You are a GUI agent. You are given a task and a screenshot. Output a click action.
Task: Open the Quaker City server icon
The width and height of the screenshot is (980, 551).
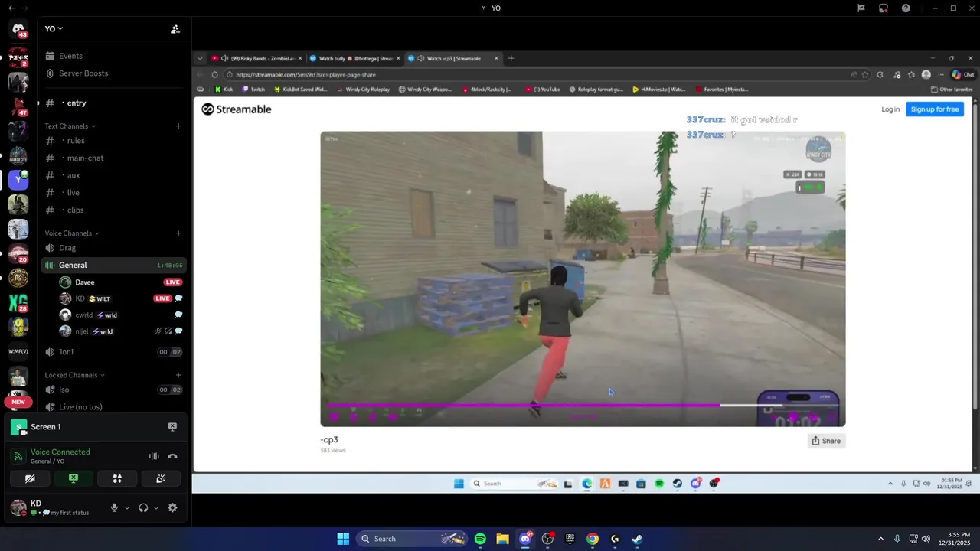click(18, 155)
